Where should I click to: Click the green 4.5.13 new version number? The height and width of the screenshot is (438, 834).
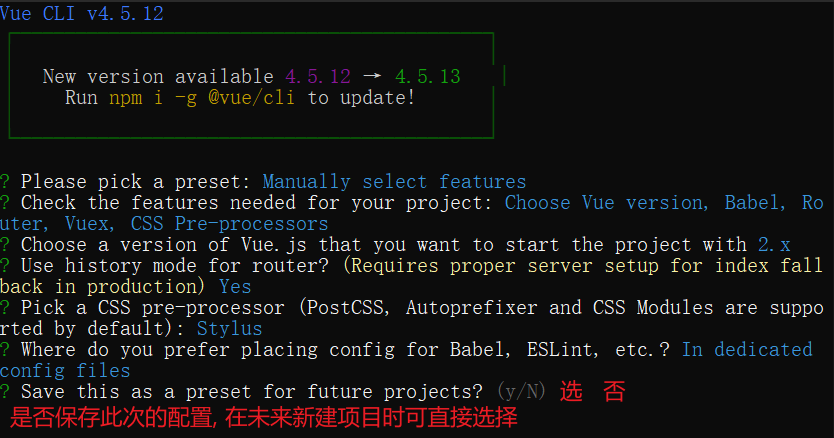coord(428,77)
